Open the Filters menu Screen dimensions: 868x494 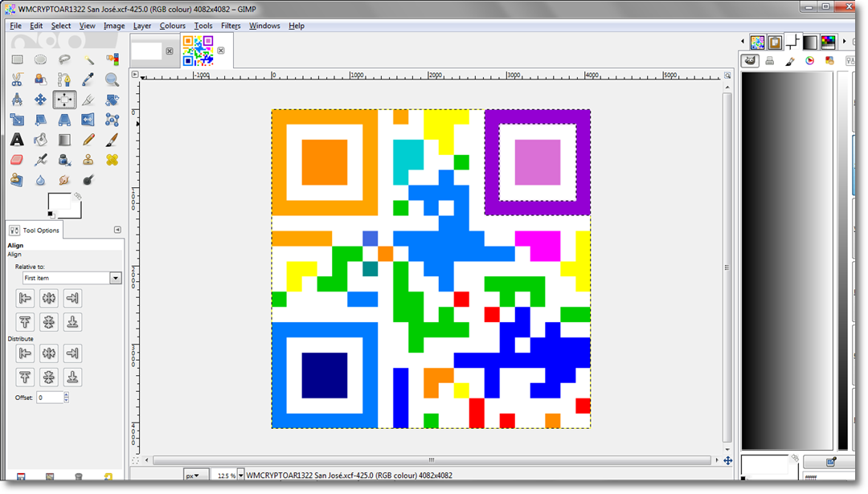tap(231, 26)
